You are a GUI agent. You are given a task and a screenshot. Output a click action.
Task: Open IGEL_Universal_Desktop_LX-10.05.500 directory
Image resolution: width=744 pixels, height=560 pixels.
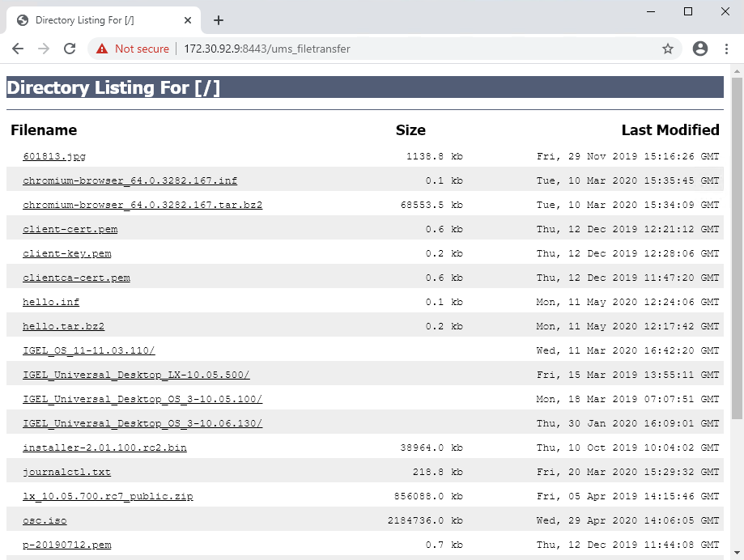[136, 375]
